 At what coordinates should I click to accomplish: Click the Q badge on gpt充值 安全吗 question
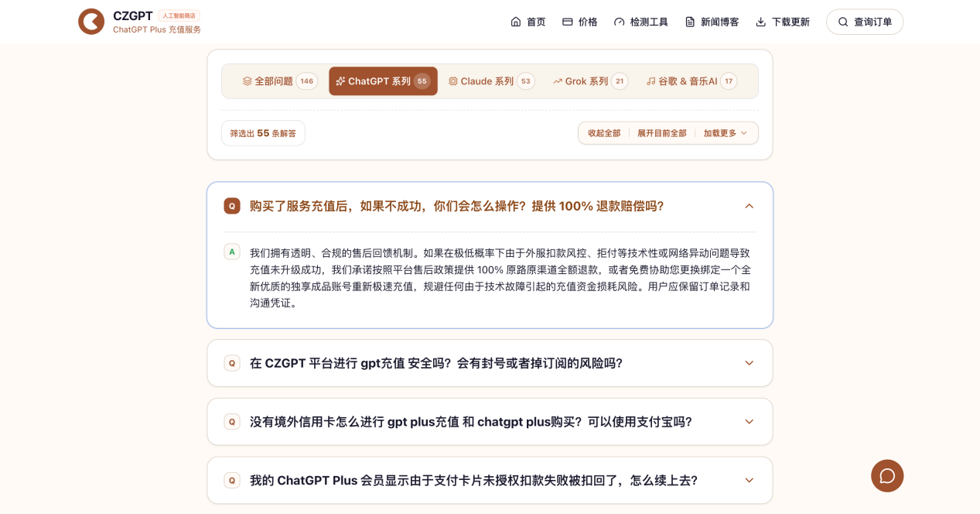232,363
